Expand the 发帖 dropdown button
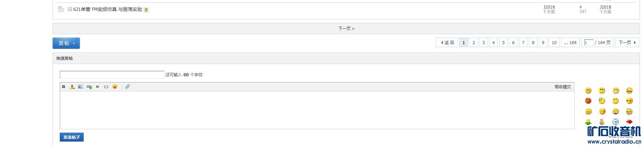This screenshot has width=644, height=146. [66, 43]
